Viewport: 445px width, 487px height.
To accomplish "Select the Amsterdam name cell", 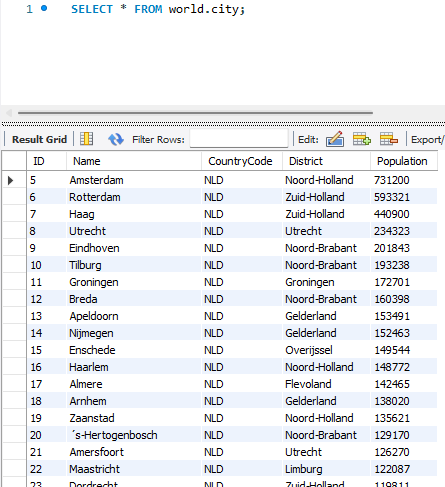I will [x=134, y=180].
